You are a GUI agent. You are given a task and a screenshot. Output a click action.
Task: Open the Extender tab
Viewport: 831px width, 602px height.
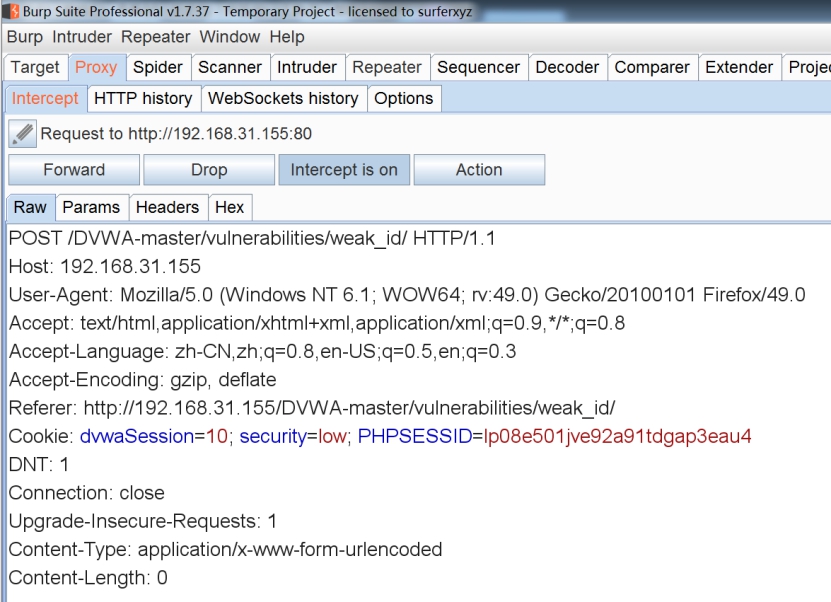(739, 67)
